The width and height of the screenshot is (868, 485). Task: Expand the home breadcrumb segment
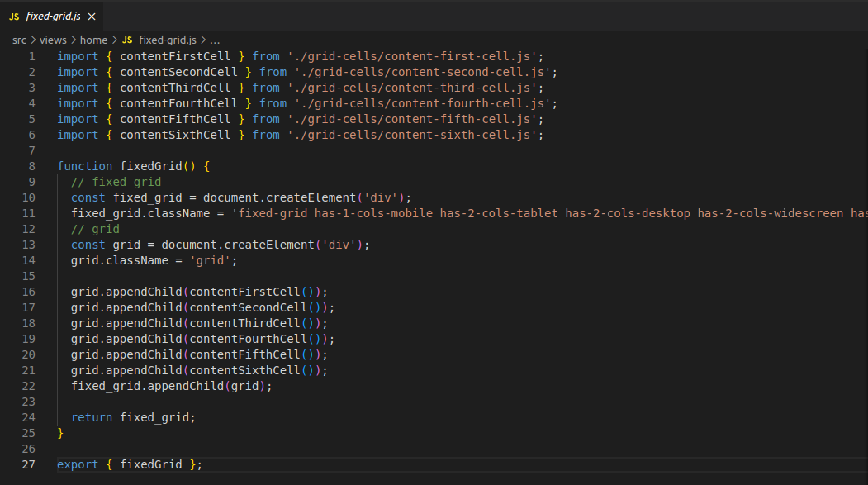tap(93, 40)
